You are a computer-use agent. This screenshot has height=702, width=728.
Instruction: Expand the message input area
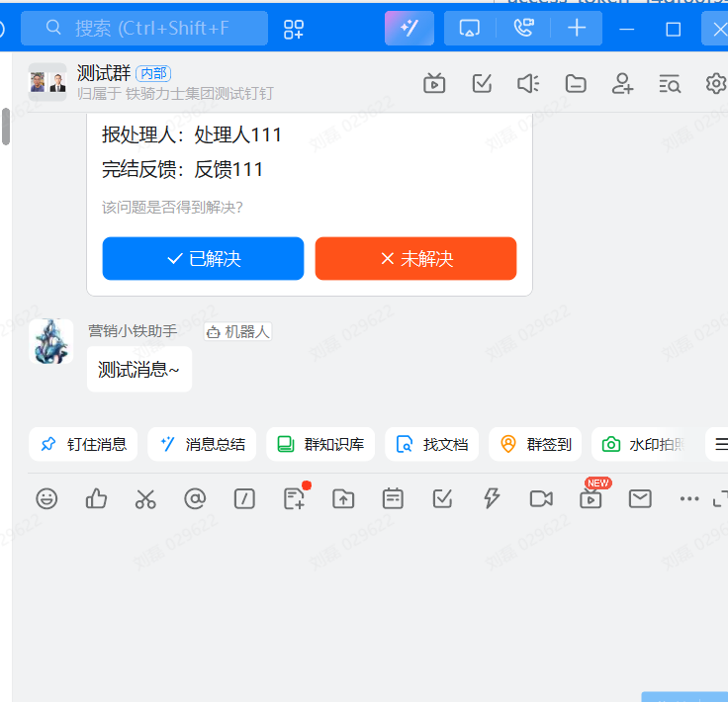719,500
